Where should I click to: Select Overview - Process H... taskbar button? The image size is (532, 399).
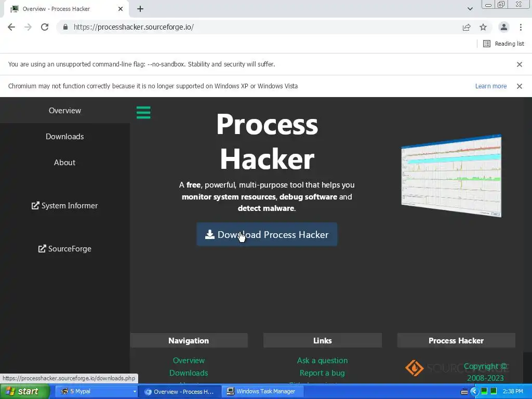click(180, 392)
